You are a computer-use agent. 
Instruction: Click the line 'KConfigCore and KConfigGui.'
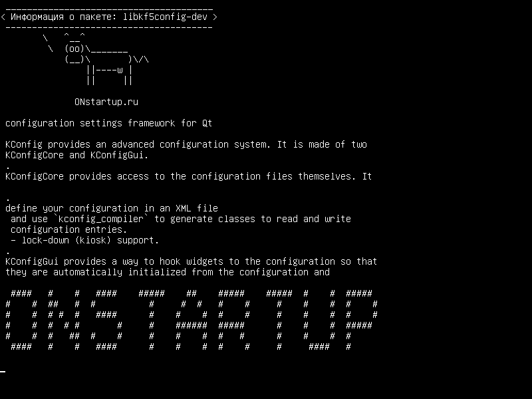pos(77,155)
